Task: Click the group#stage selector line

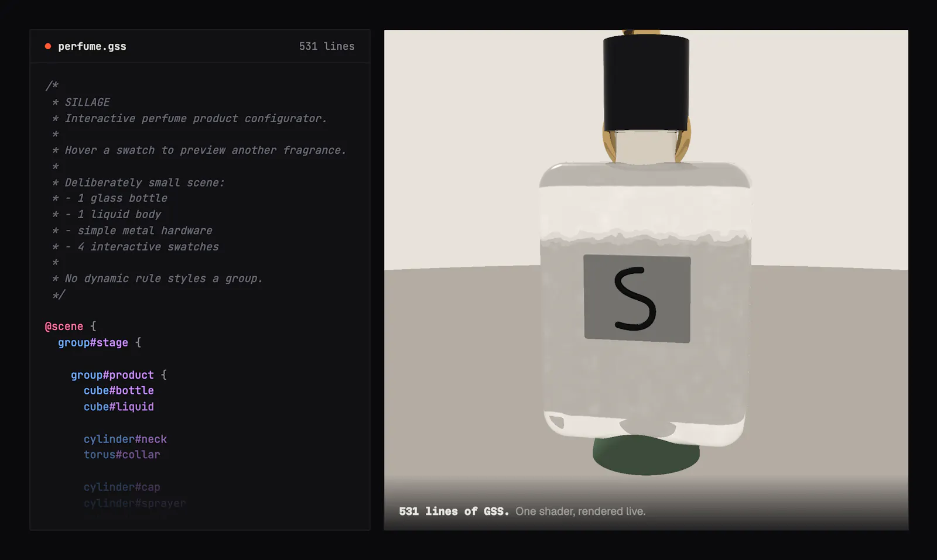Action: tap(99, 342)
